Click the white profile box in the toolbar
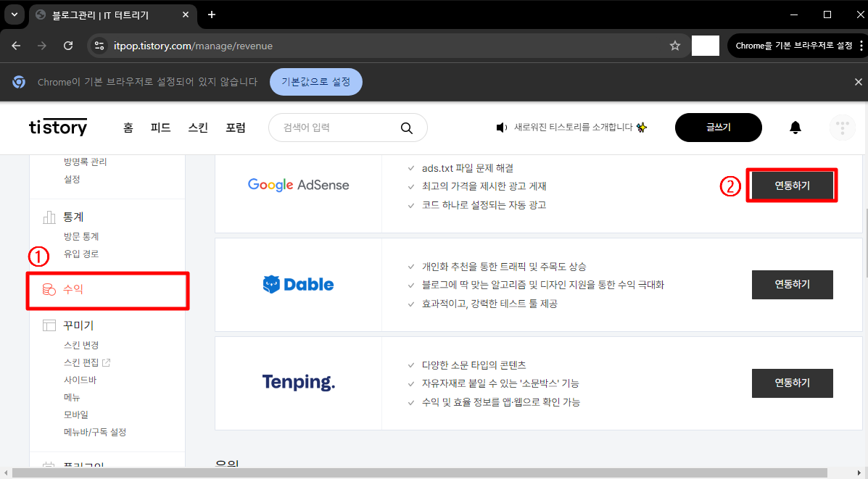 [706, 46]
